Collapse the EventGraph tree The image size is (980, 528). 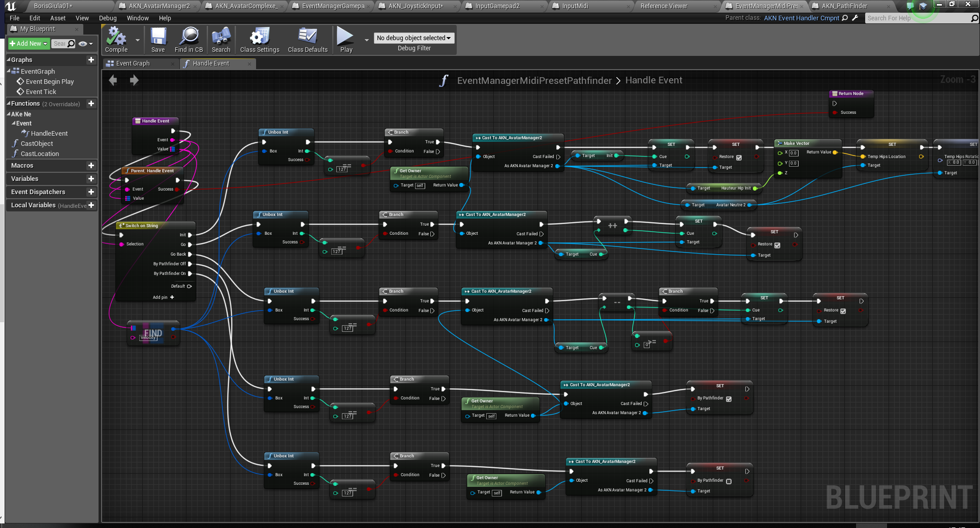tap(9, 71)
